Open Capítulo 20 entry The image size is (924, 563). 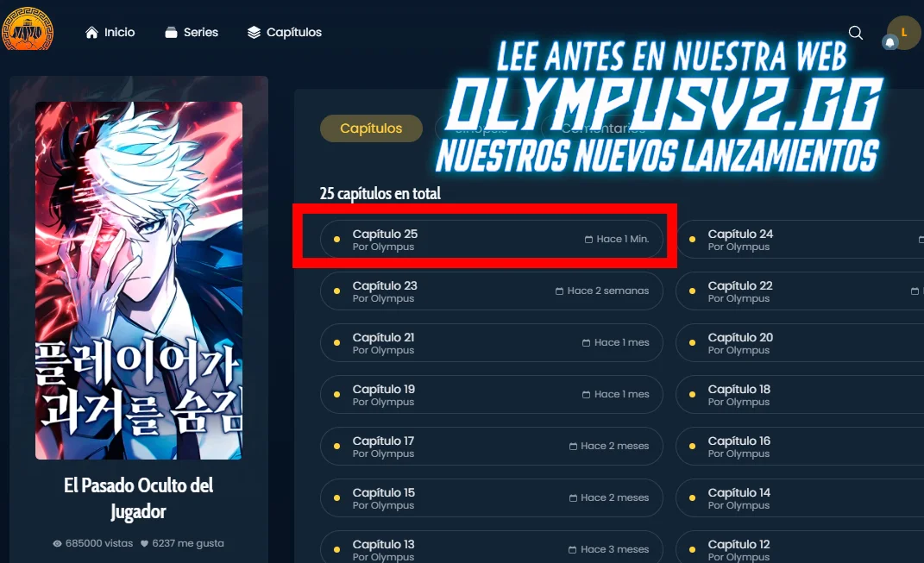coord(800,343)
